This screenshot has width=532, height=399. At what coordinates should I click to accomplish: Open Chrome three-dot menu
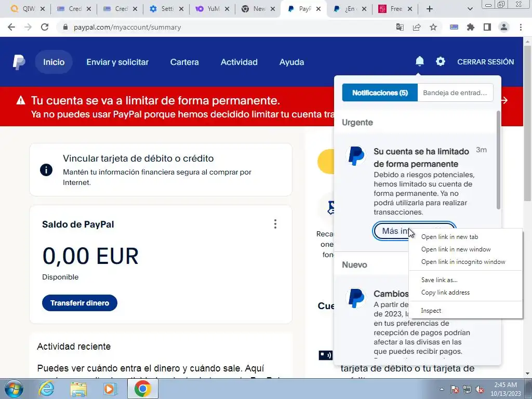(521, 27)
